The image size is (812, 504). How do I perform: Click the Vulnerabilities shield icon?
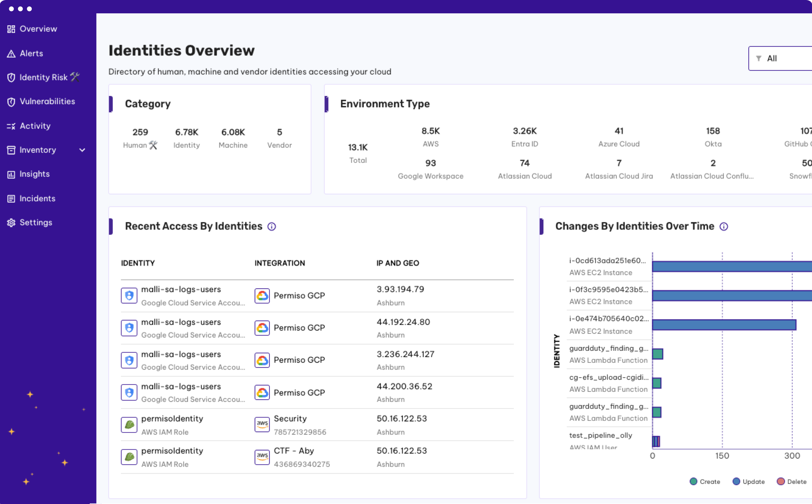click(11, 102)
